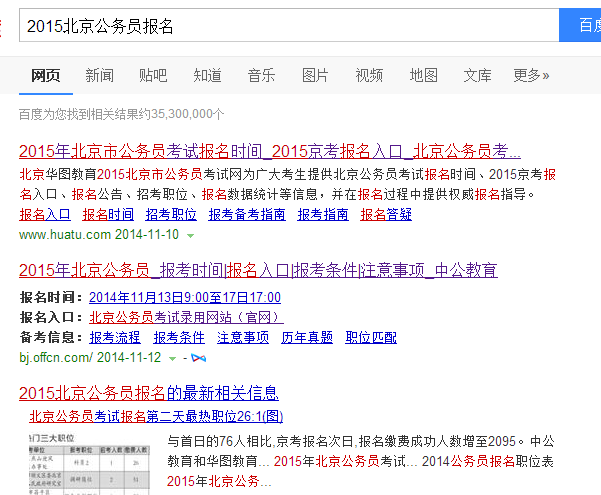Open 北京公务员考试录用网站（官网） link
601x495 pixels.
[186, 317]
